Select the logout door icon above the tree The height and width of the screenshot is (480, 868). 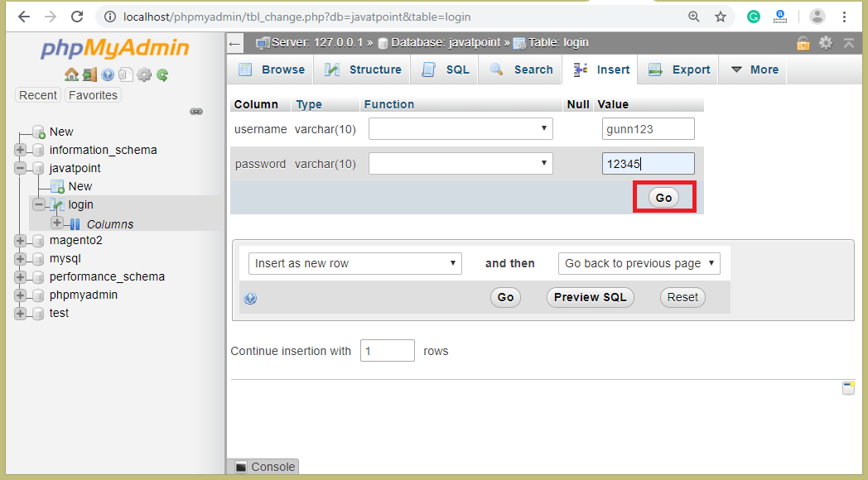pyautogui.click(x=89, y=74)
